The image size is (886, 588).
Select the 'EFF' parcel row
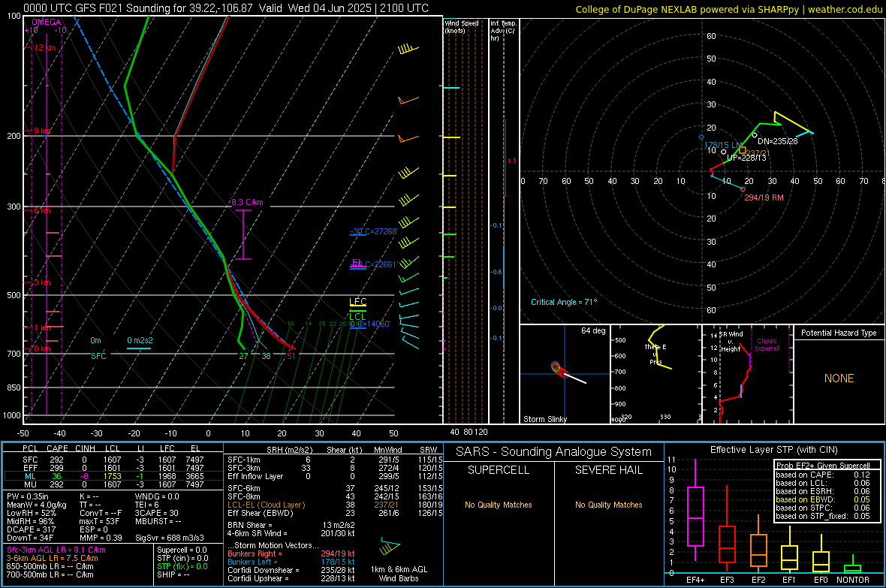113,468
